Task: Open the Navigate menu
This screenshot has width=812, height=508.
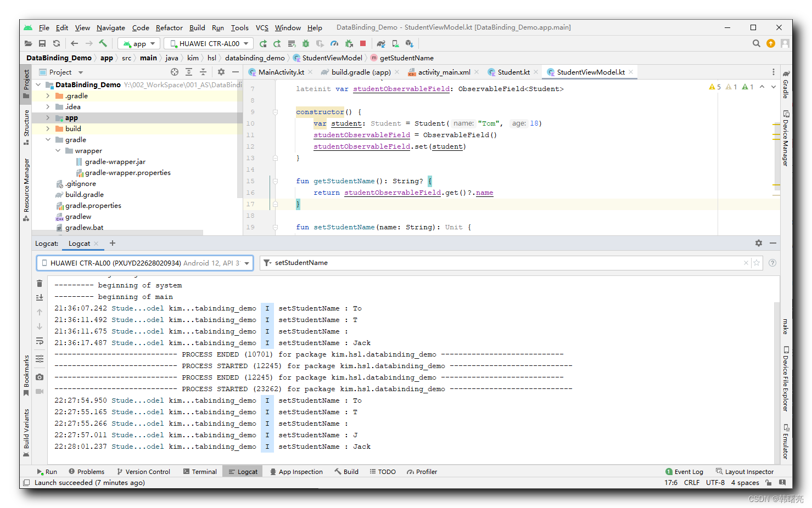Action: click(x=111, y=27)
